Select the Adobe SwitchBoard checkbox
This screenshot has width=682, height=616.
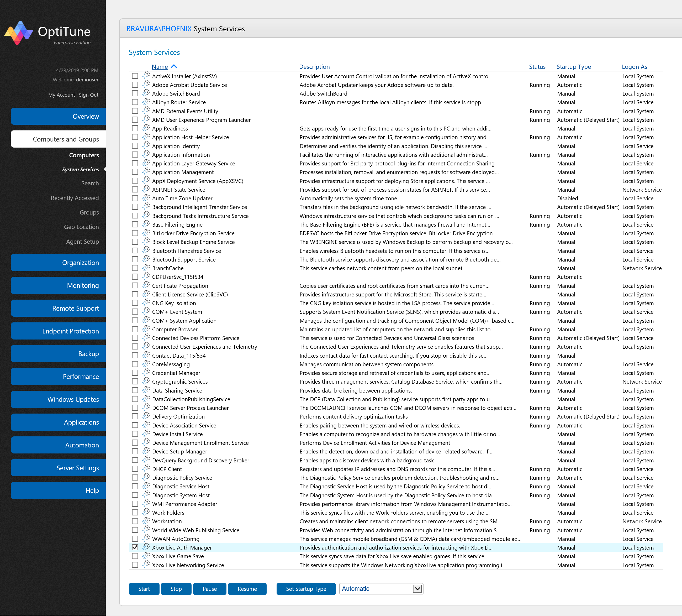point(135,93)
